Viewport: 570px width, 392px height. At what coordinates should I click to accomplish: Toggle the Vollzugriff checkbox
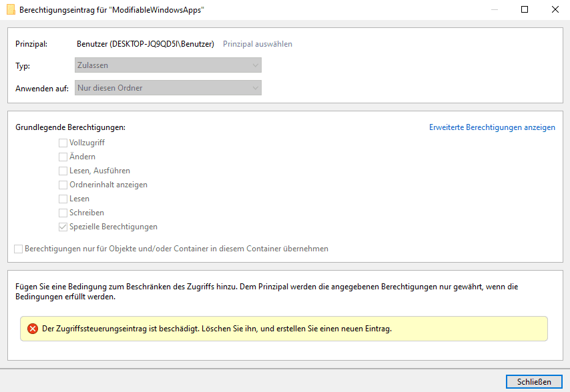pyautogui.click(x=63, y=143)
